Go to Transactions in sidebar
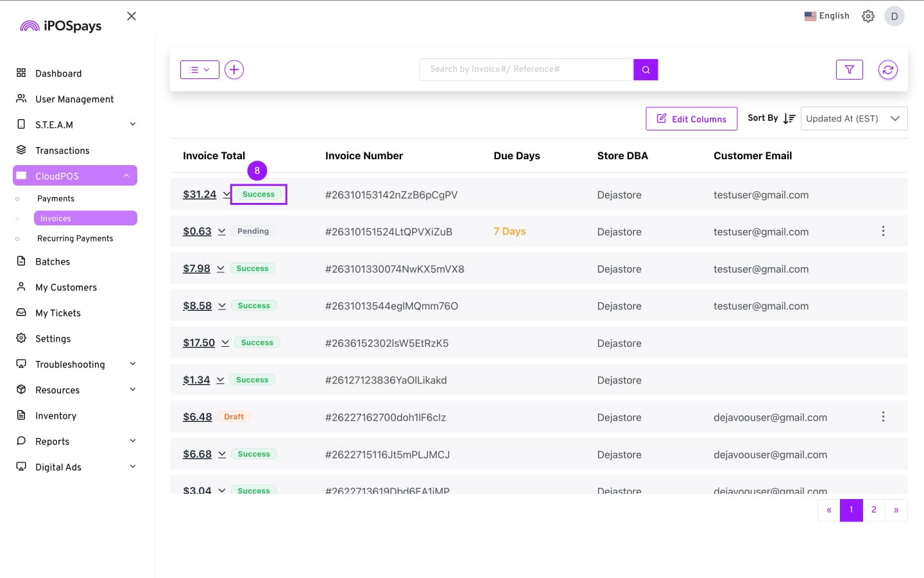This screenshot has width=924, height=578. coord(62,150)
